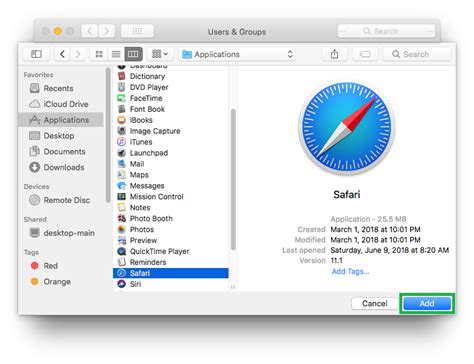Click Search in Users & Groups window
This screenshot has height=364, width=474.
tap(386, 31)
